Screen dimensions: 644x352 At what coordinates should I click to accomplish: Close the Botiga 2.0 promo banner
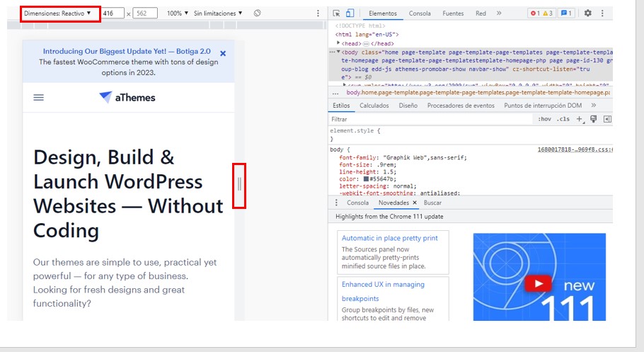tap(223, 53)
